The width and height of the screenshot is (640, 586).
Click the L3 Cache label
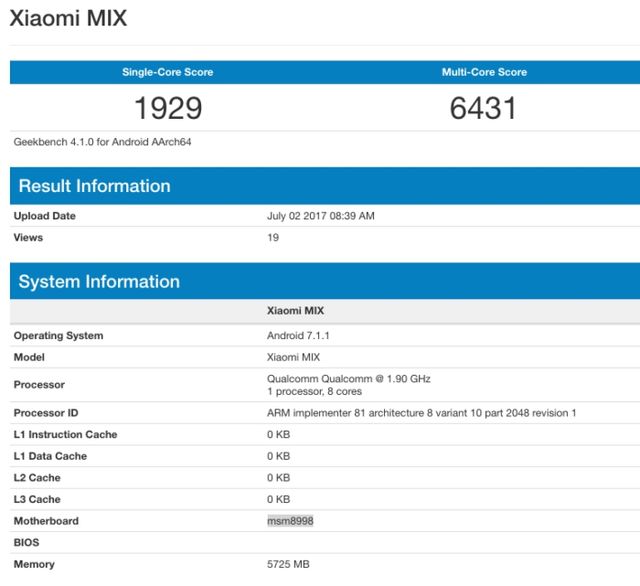[37, 499]
